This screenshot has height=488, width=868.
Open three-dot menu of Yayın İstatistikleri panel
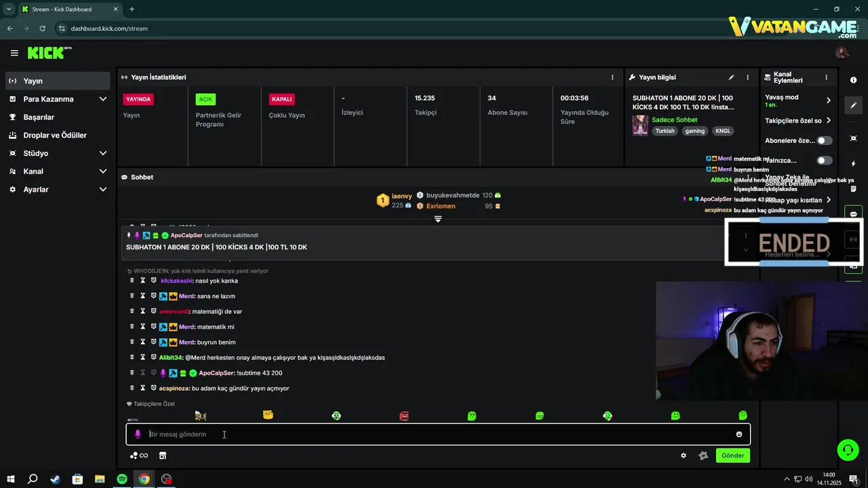point(612,77)
